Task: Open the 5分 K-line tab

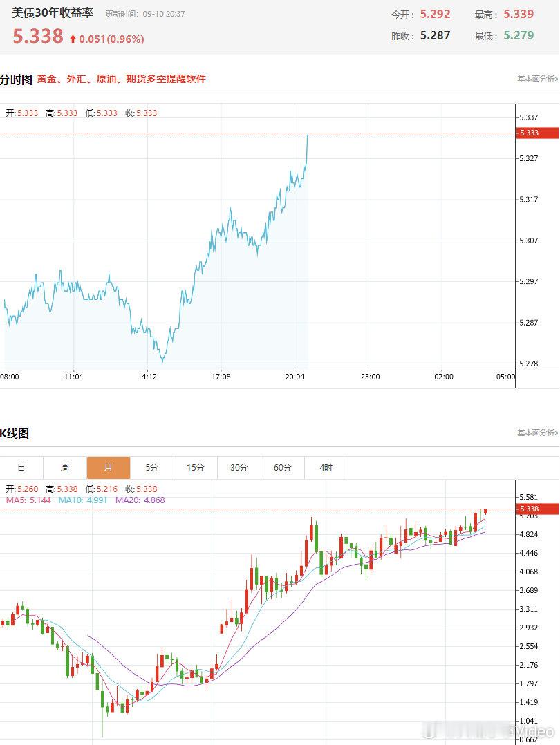Action: point(151,467)
